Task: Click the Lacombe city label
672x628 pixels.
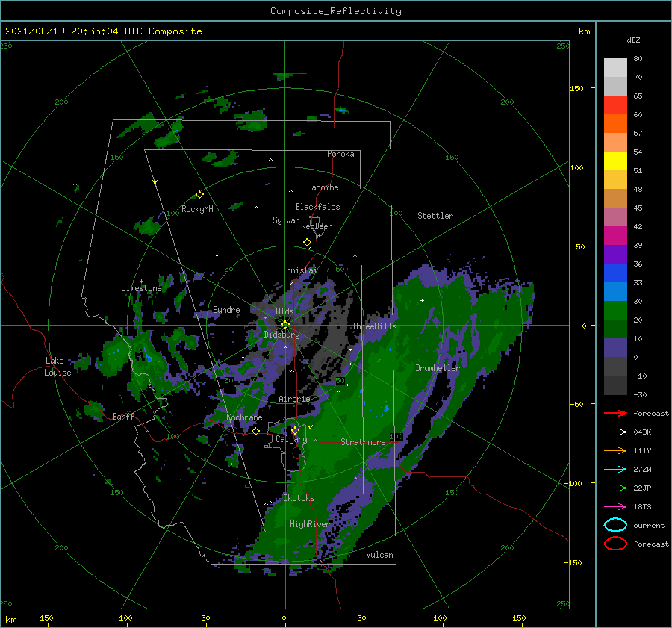Action: point(323,187)
